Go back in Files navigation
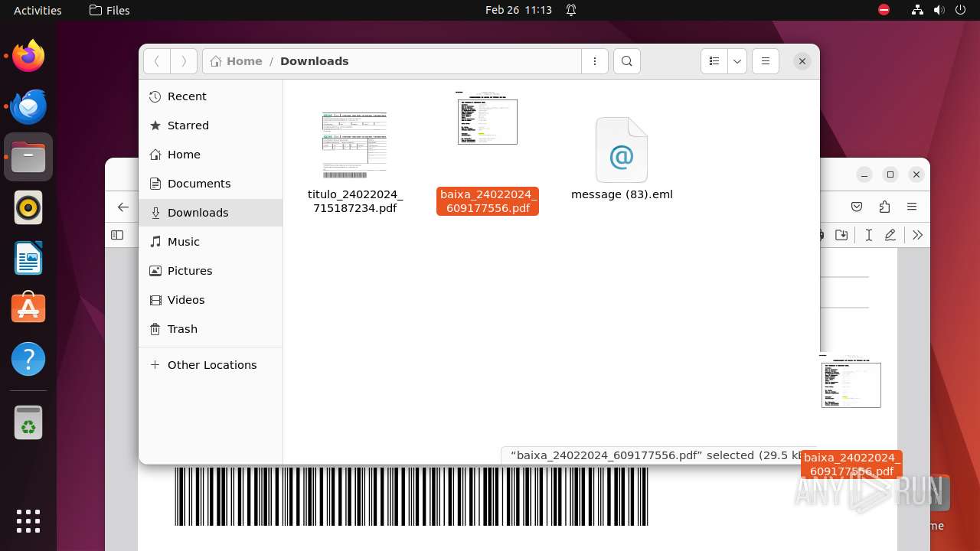980x551 pixels. [x=157, y=61]
